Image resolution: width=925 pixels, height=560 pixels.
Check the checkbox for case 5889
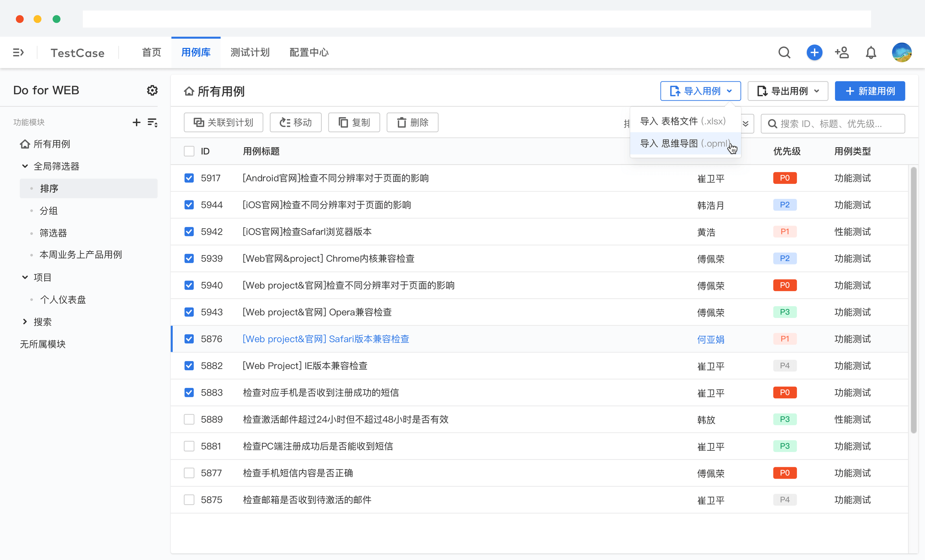tap(189, 419)
